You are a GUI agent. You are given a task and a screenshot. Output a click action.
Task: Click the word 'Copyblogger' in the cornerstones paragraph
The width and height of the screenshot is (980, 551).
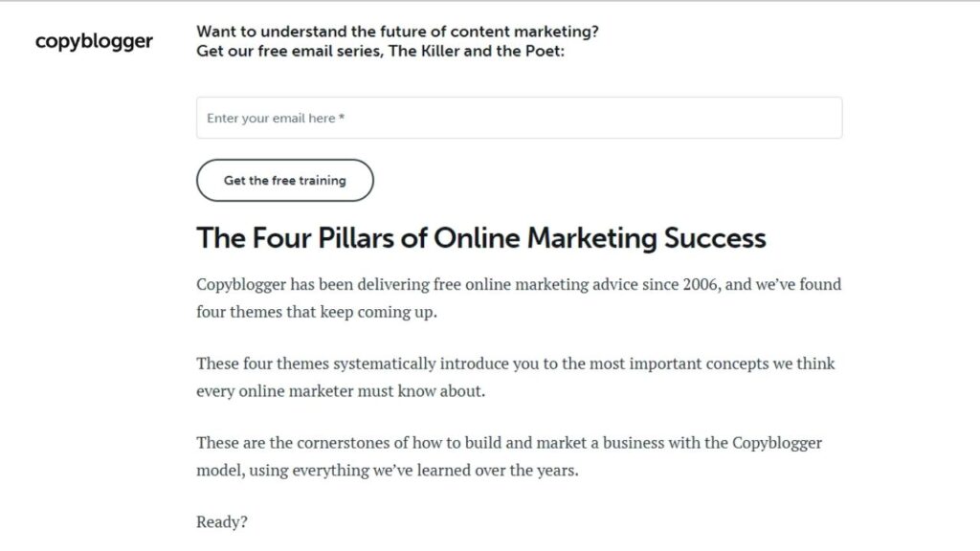pyautogui.click(x=777, y=444)
